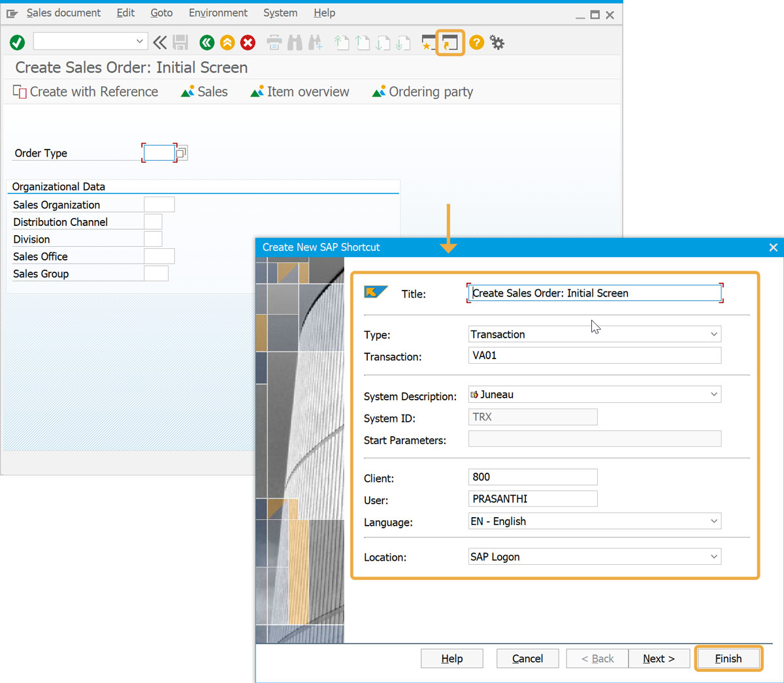Click the Finish button
The width and height of the screenshot is (784, 683).
click(x=728, y=659)
